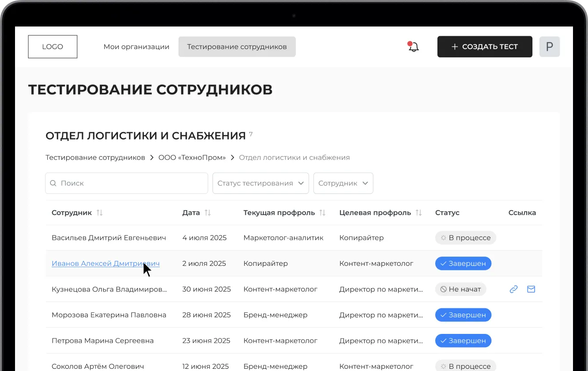Click the copy link icon for Кузнецова
The height and width of the screenshot is (371, 588).
(513, 289)
